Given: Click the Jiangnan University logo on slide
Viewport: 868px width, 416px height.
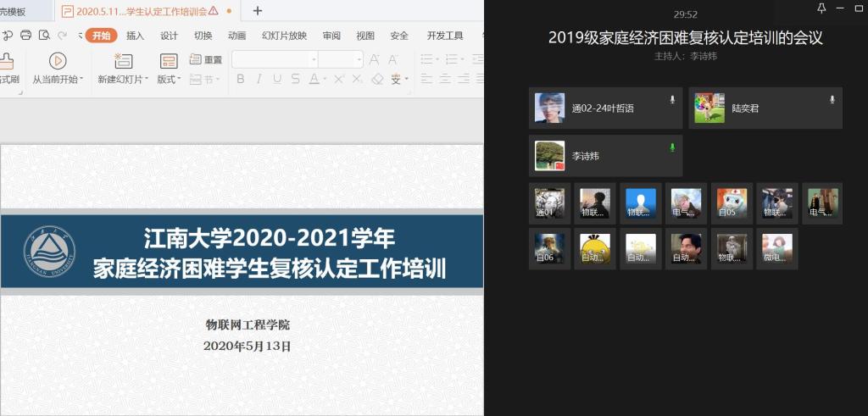Looking at the screenshot, I should (50, 251).
